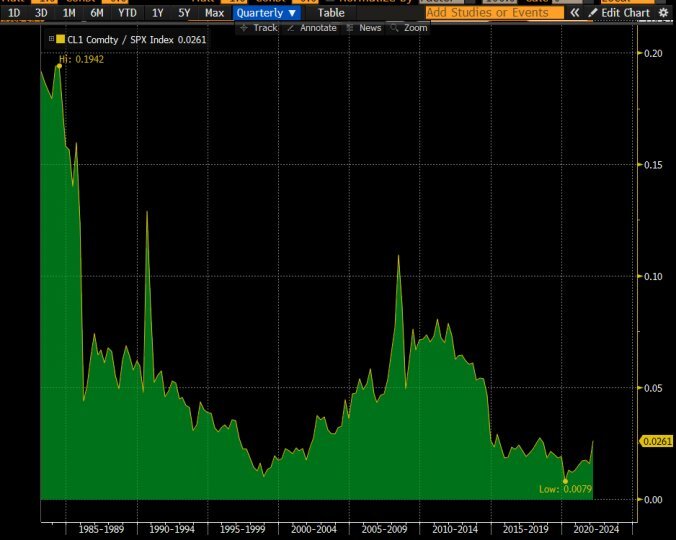Click the 2000-2004 x-axis label
Viewport: 676px width, 540px height.
(x=313, y=529)
